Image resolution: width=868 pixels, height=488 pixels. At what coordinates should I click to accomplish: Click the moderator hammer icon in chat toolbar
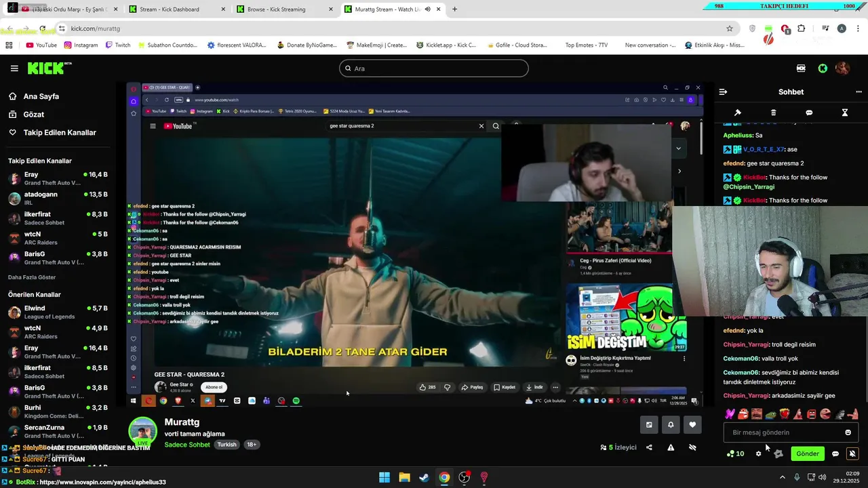(738, 113)
